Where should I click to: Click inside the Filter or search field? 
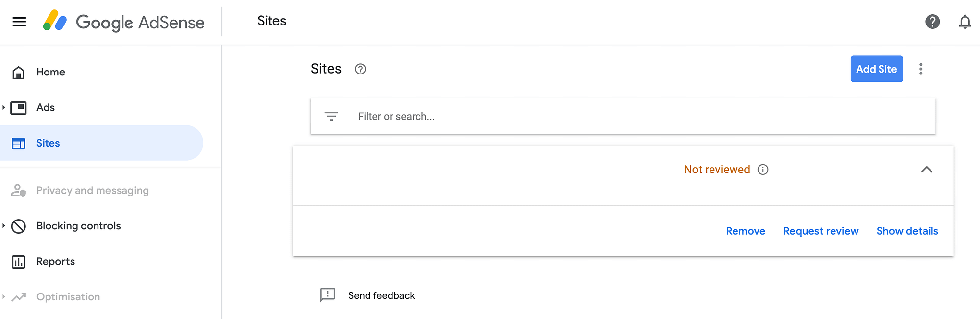[490, 116]
